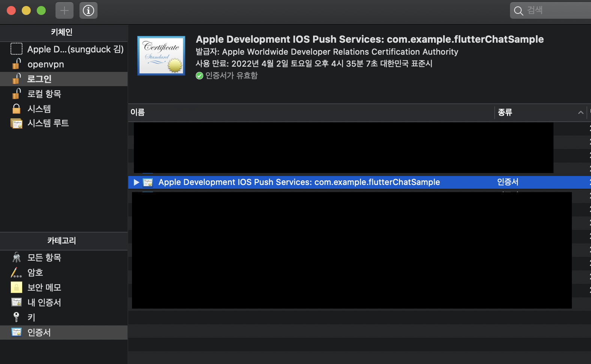Screen dimensions: 591x364
Task: Select the openvpn keychain
Action: [x=64, y=64]
